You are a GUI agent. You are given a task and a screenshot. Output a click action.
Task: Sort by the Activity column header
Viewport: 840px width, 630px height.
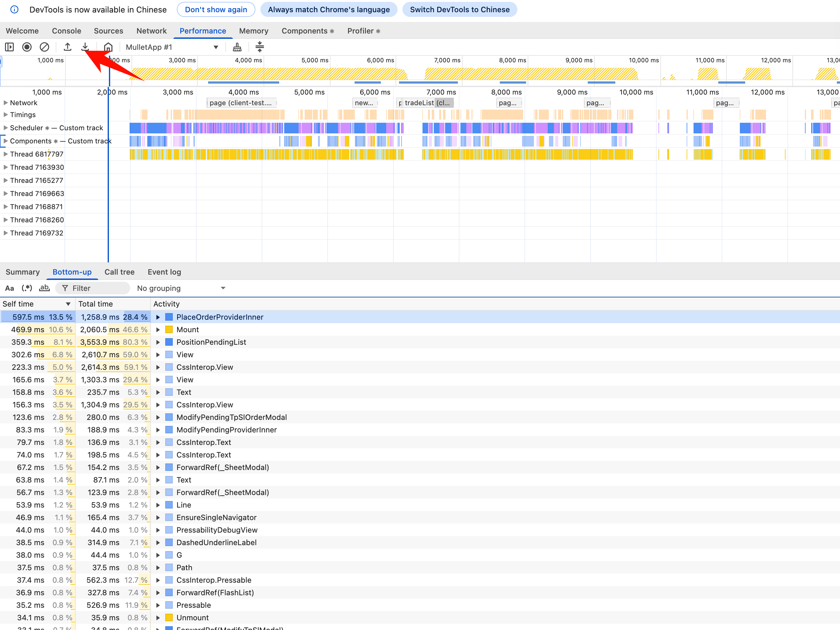(x=495, y=304)
